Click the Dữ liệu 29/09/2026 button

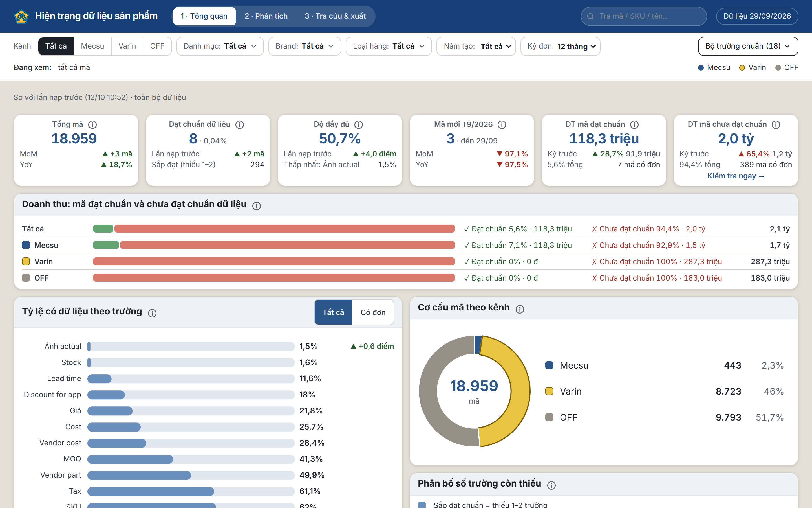757,16
